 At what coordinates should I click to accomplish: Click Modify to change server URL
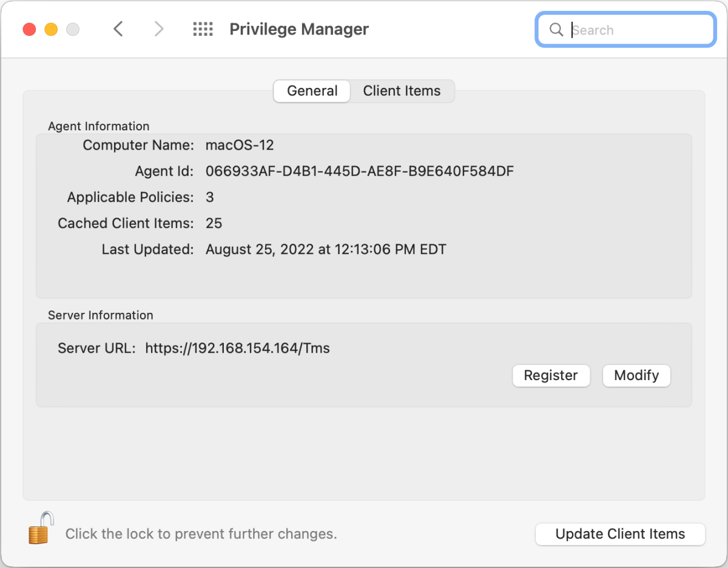coord(636,375)
